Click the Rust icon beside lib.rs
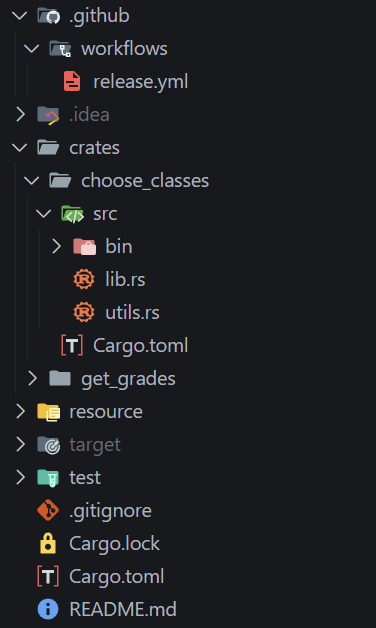Screen dimensions: 376x628 (x=84, y=279)
